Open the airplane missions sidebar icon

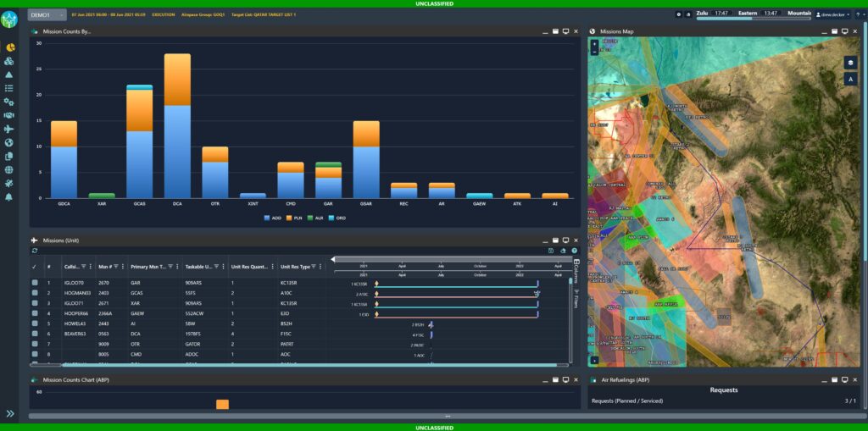[x=8, y=129]
